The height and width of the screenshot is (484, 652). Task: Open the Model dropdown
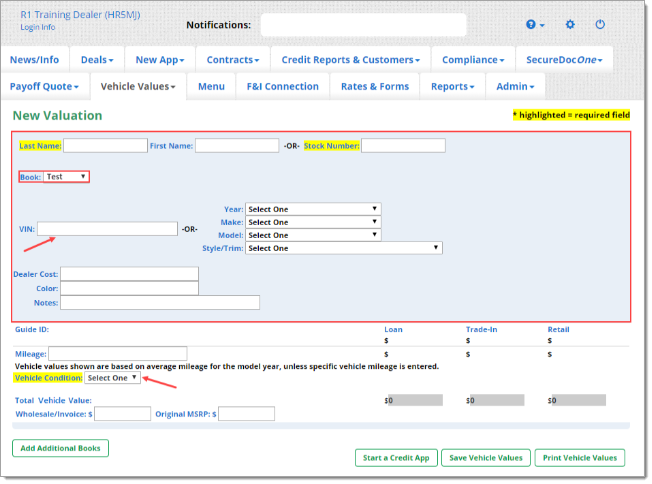coord(313,235)
